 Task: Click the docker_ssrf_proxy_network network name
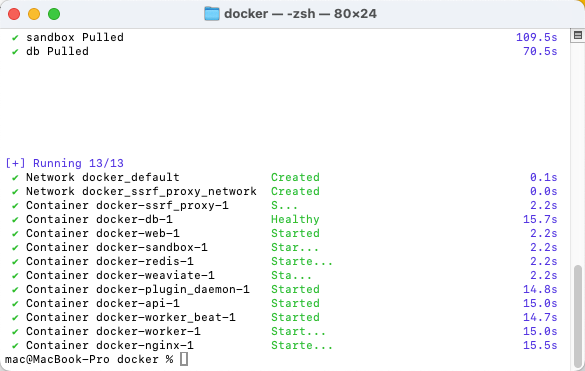pos(169,191)
